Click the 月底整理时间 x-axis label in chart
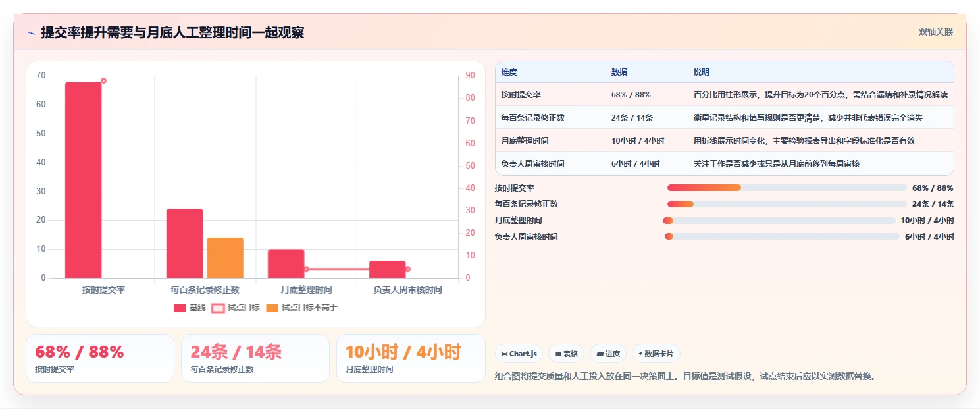 click(307, 290)
